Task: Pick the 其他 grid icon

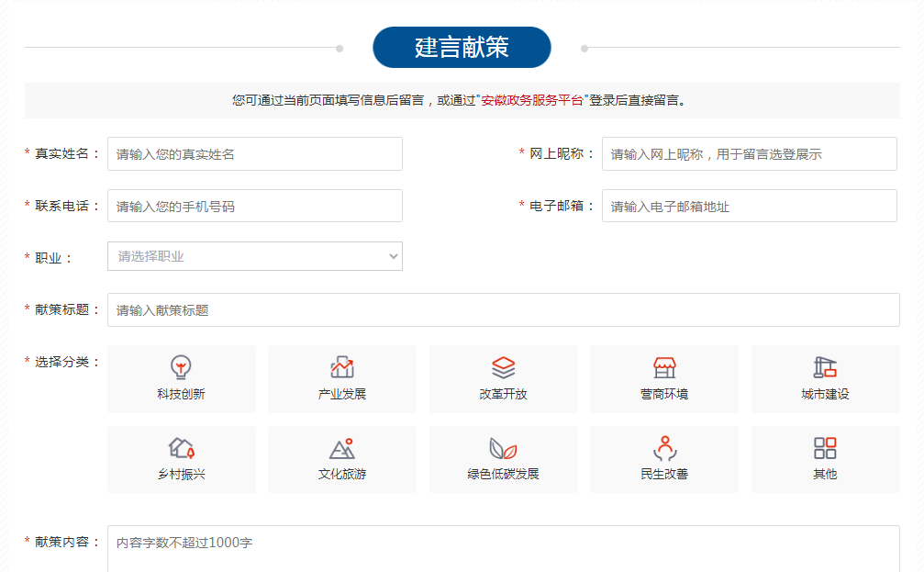Action: (825, 448)
